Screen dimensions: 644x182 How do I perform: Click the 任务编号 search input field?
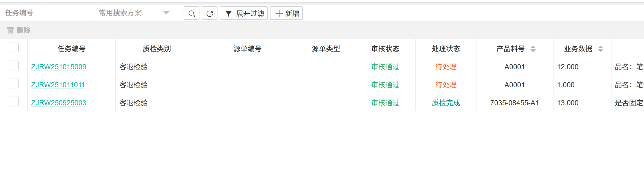(x=45, y=13)
